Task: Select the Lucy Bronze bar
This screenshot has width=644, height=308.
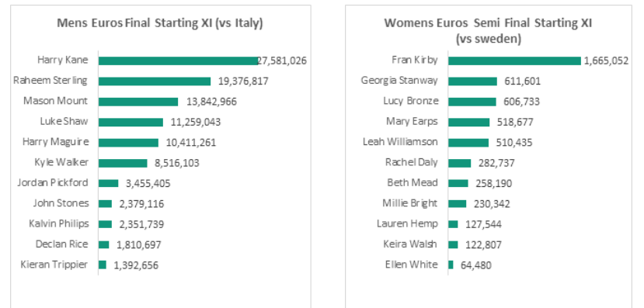Action: point(472,102)
